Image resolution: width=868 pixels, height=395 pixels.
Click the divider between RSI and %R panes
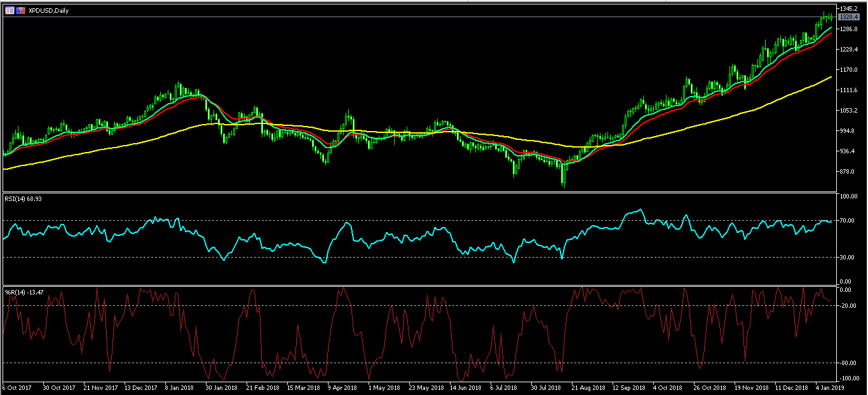419,286
